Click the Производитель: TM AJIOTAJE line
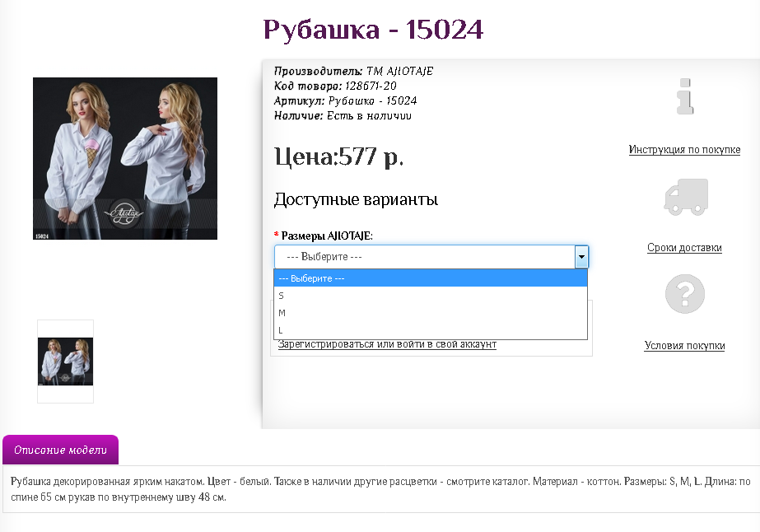 354,71
